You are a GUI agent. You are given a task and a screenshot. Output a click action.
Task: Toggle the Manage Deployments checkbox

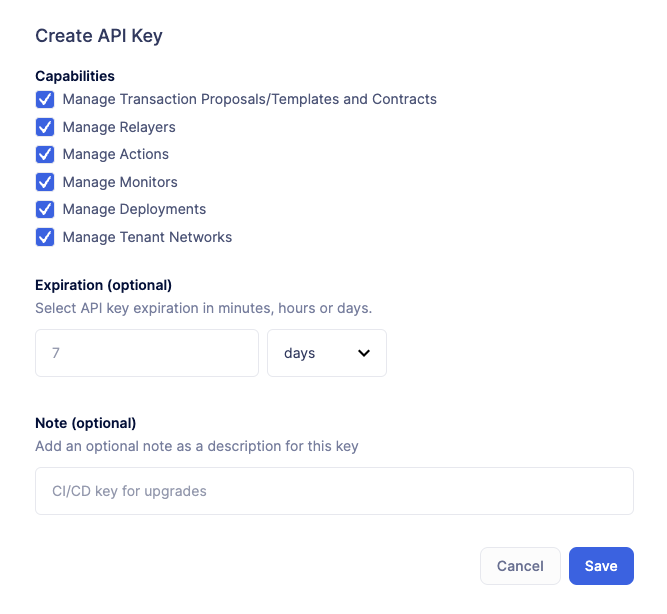point(44,209)
